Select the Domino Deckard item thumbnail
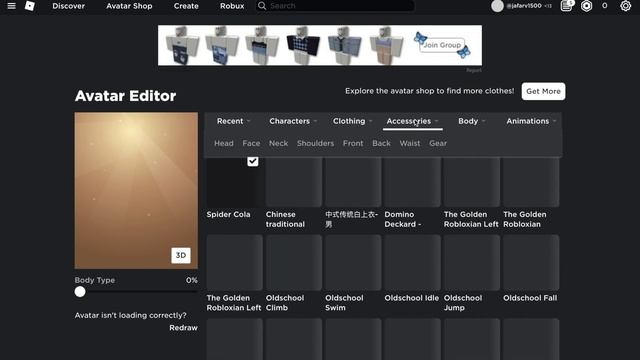This screenshot has height=360, width=640. tap(412, 182)
